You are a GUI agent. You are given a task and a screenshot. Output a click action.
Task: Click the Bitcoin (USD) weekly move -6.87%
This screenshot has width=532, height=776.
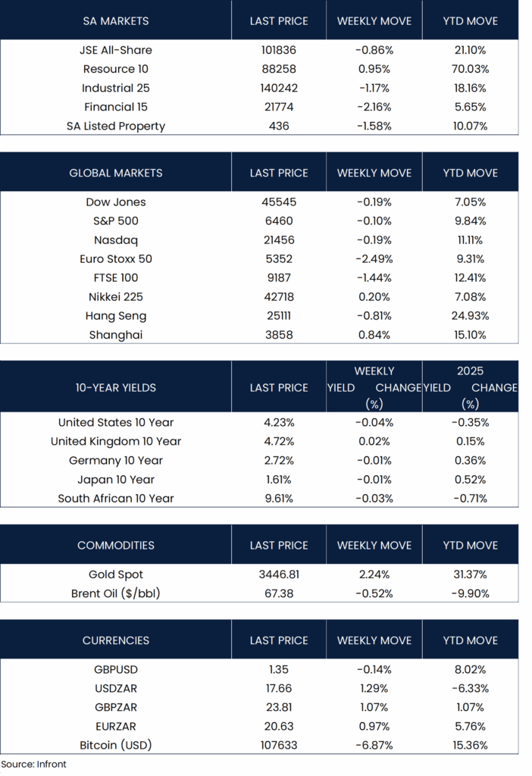(374, 745)
